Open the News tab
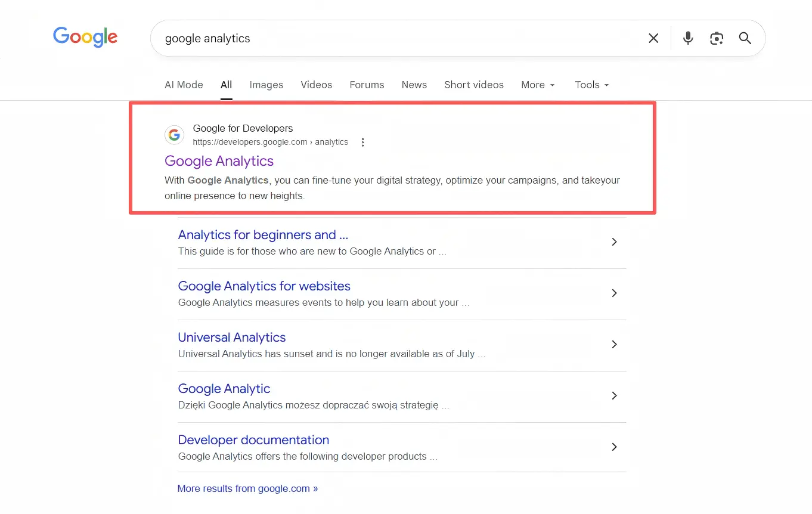This screenshot has height=514, width=812. pyautogui.click(x=414, y=85)
